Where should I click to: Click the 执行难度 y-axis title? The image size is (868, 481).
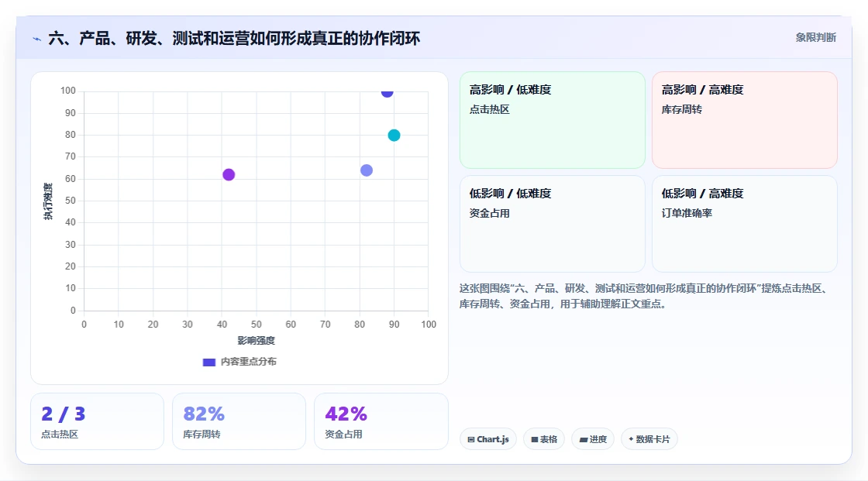(x=48, y=201)
